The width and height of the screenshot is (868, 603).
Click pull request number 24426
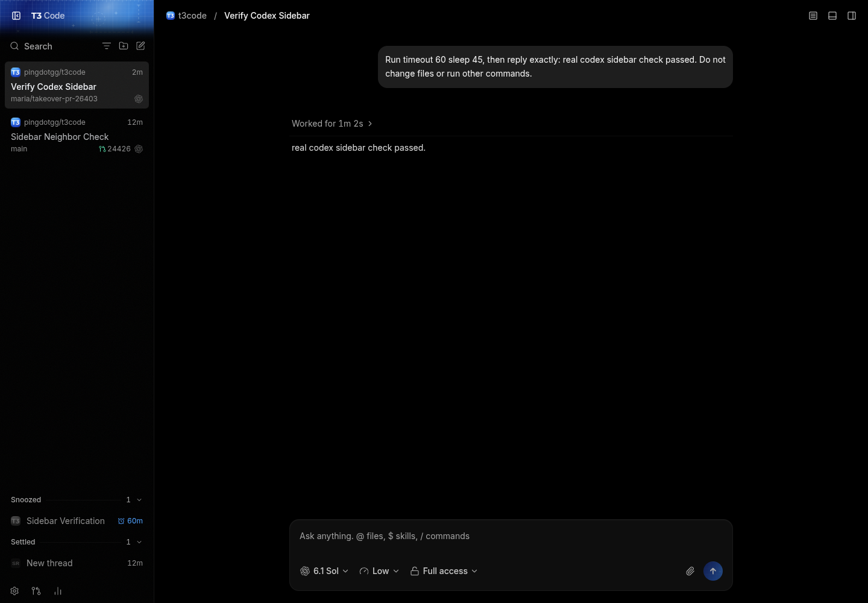point(115,149)
